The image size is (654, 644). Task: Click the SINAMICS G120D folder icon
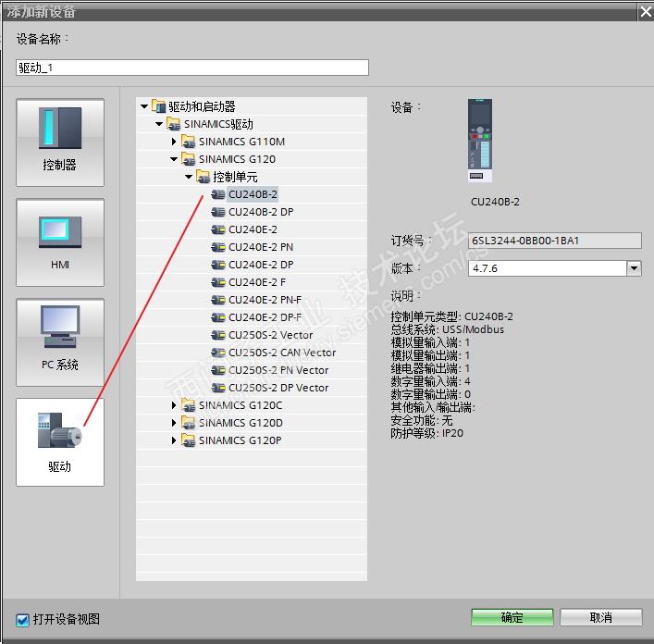[x=189, y=423]
